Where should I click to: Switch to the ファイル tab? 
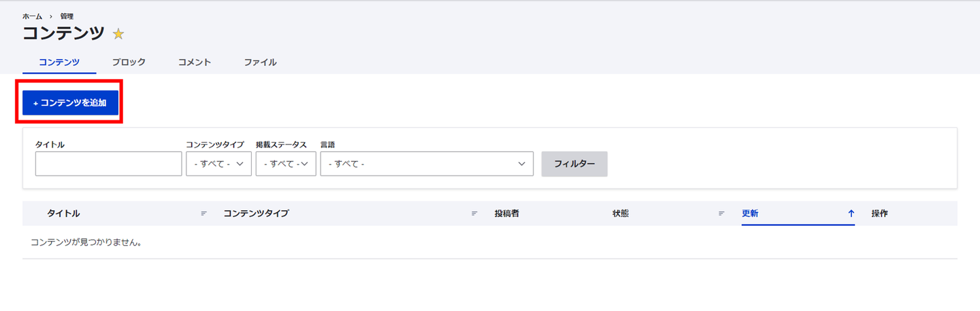point(260,62)
